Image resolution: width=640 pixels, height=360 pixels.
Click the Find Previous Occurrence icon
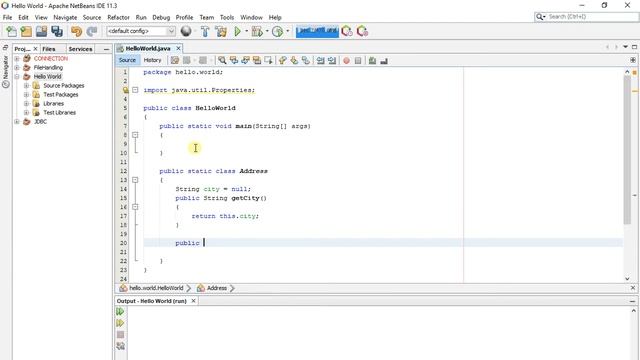[x=233, y=60]
